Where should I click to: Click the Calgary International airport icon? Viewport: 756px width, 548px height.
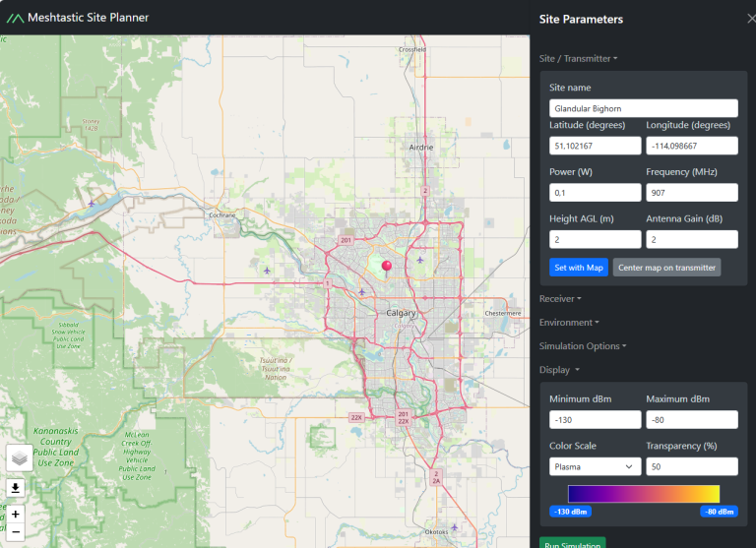(x=420, y=260)
